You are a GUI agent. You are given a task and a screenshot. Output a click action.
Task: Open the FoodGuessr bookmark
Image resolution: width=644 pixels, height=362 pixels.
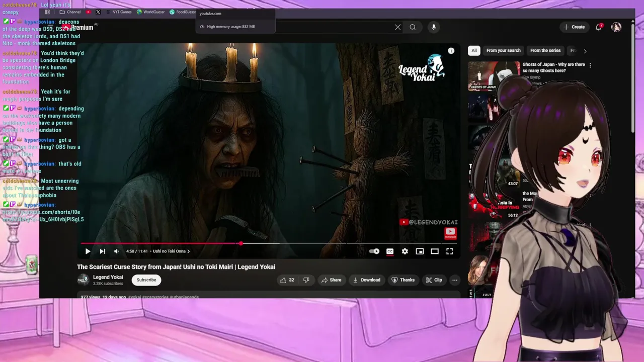click(x=183, y=12)
